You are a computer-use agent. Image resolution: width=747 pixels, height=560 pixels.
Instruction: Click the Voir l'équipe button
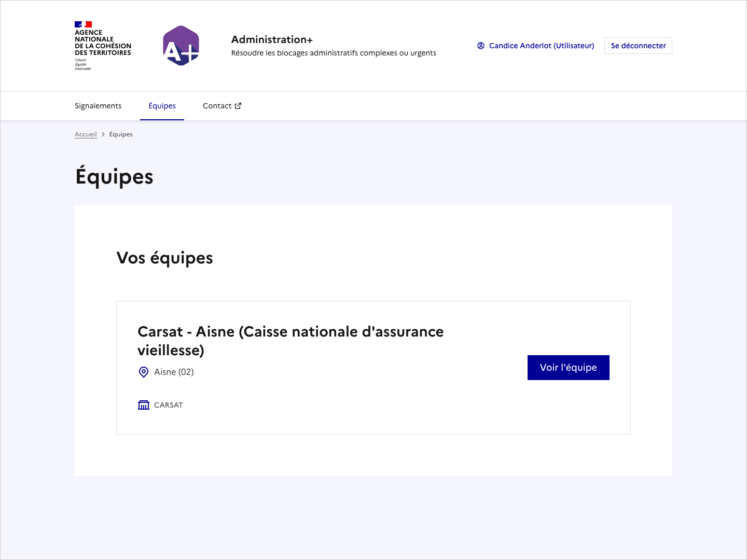pyautogui.click(x=568, y=367)
